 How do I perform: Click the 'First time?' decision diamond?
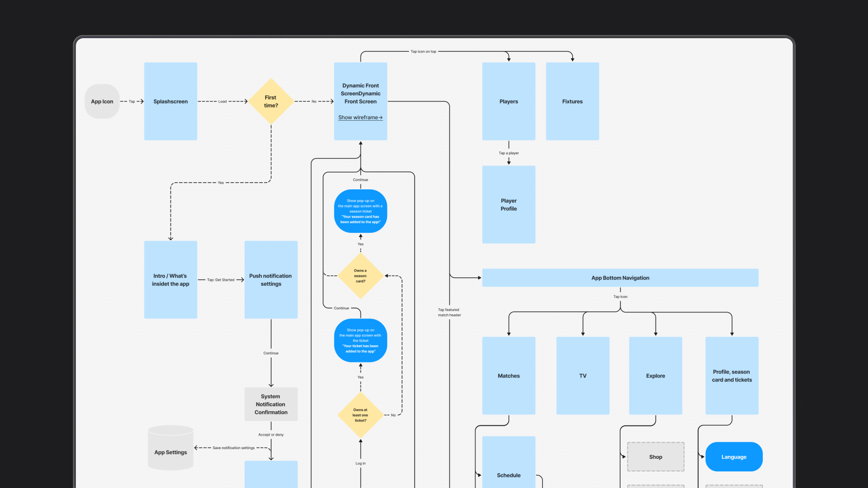271,101
